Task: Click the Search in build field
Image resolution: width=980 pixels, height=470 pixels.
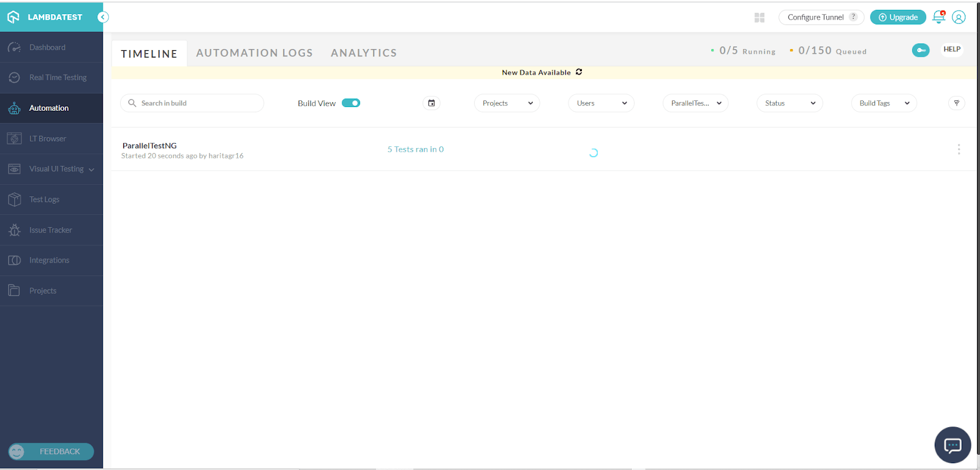Action: point(192,103)
